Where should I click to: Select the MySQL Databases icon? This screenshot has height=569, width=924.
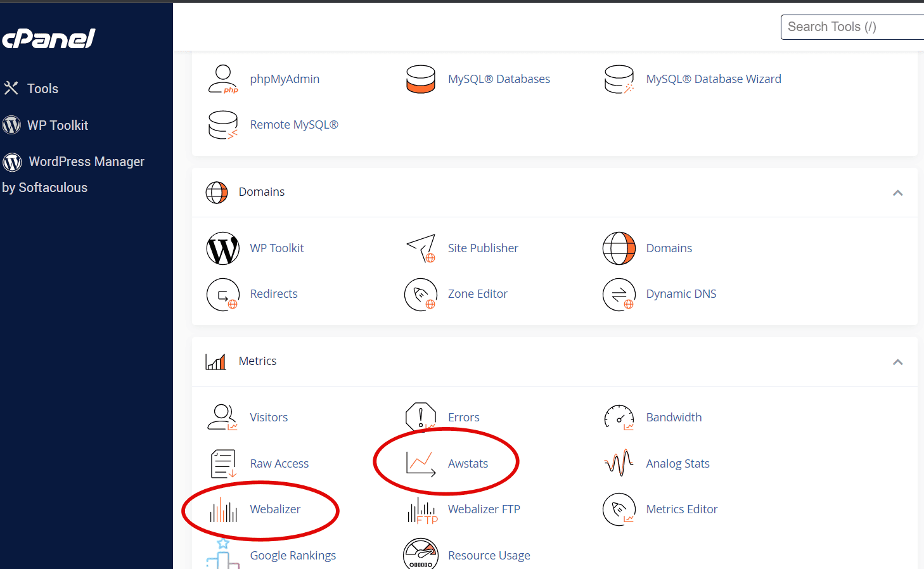pos(421,79)
